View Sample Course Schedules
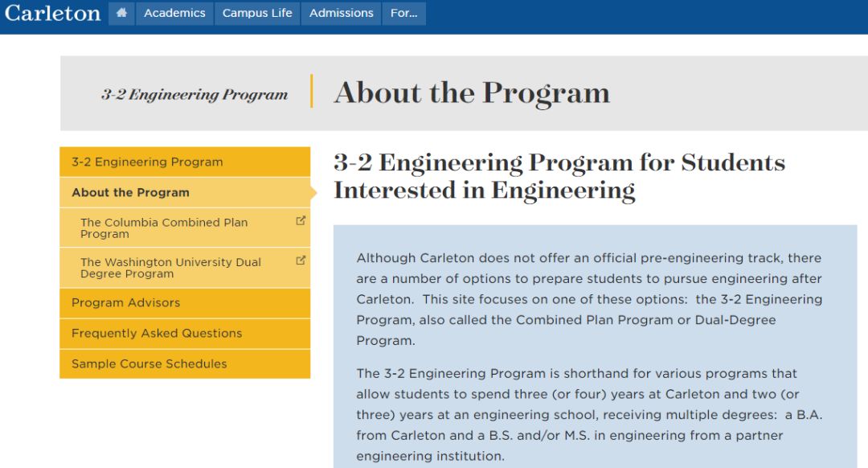This screenshot has height=468, width=868. [149, 363]
